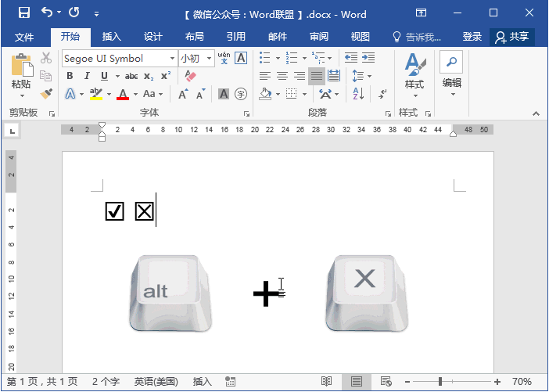Open the 样式 styles gallery button
Viewport: 549px width, 392px height.
414,75
